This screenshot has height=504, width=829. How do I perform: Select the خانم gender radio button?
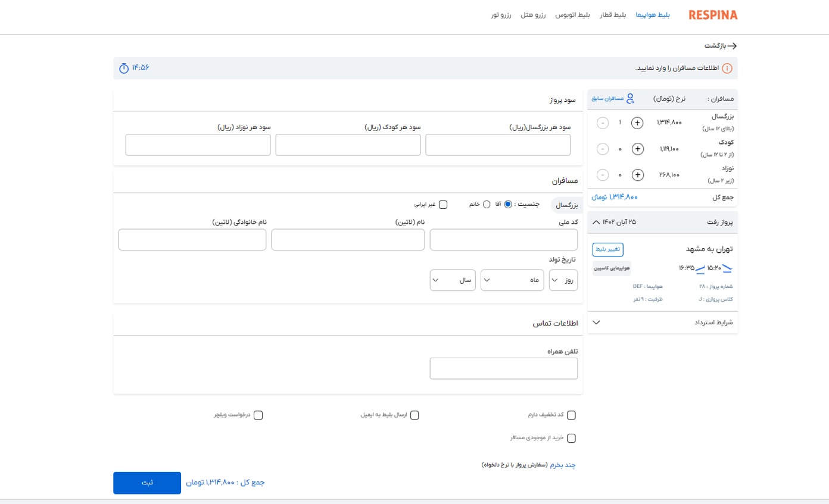click(487, 205)
